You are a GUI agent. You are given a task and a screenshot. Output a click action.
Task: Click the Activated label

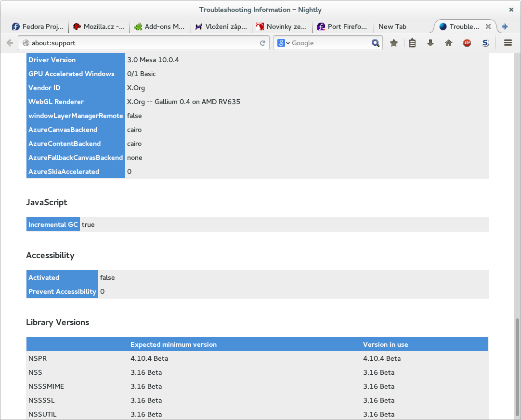click(x=44, y=277)
